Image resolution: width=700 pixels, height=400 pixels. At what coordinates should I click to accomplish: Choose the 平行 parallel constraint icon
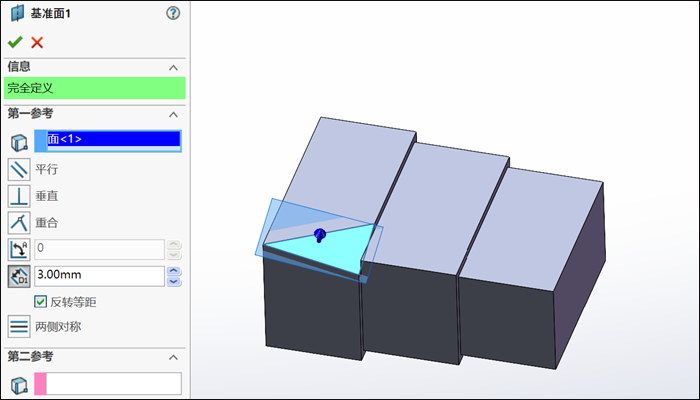coord(19,169)
